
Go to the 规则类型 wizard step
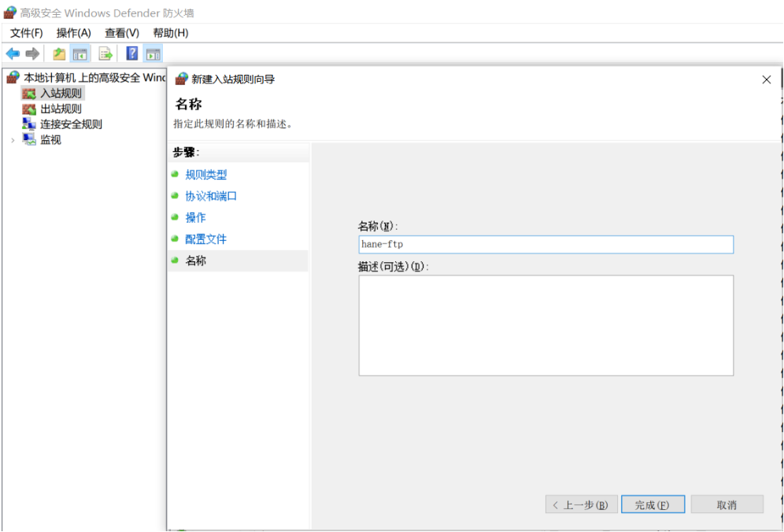(x=206, y=175)
